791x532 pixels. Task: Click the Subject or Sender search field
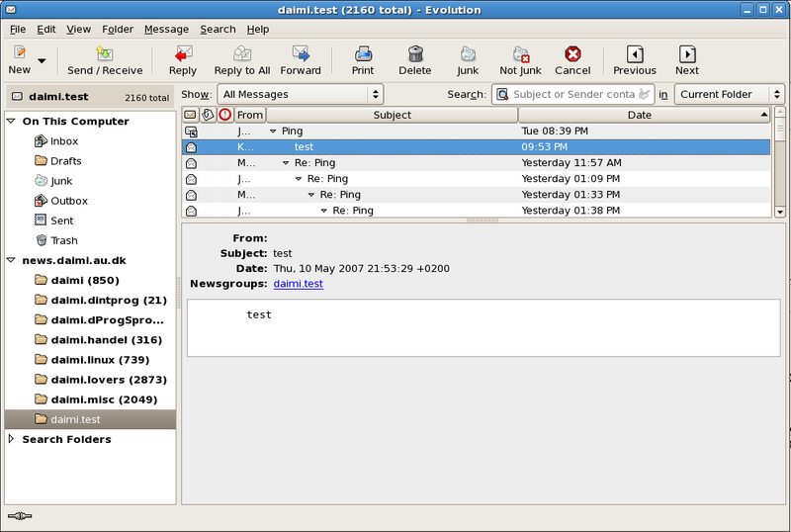click(574, 94)
